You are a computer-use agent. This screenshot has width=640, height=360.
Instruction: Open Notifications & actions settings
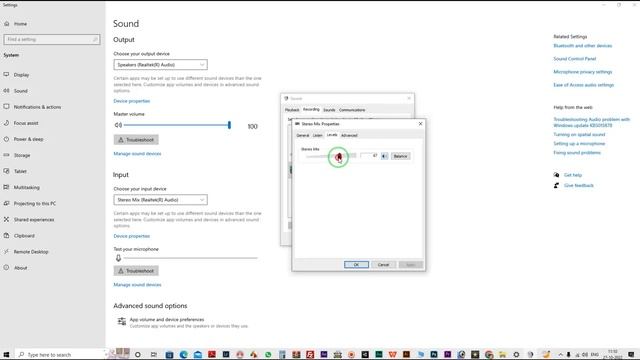(37, 107)
